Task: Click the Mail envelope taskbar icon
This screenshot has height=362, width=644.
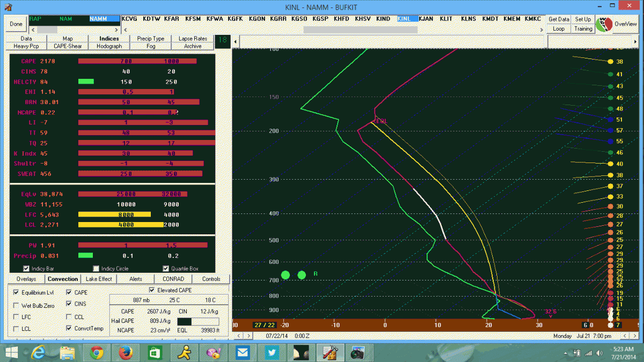Action: [x=242, y=352]
